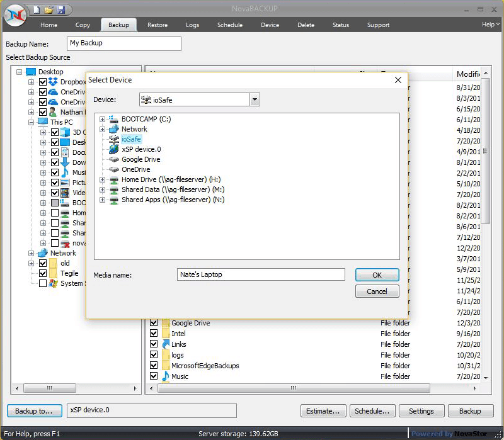Close the Select Device dialog
The image size is (504, 440).
click(398, 80)
